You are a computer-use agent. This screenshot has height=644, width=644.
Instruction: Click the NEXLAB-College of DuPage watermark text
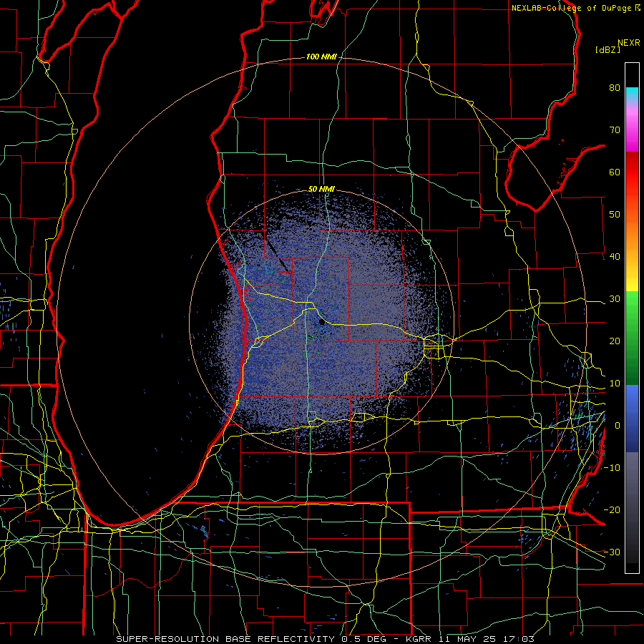click(x=570, y=8)
